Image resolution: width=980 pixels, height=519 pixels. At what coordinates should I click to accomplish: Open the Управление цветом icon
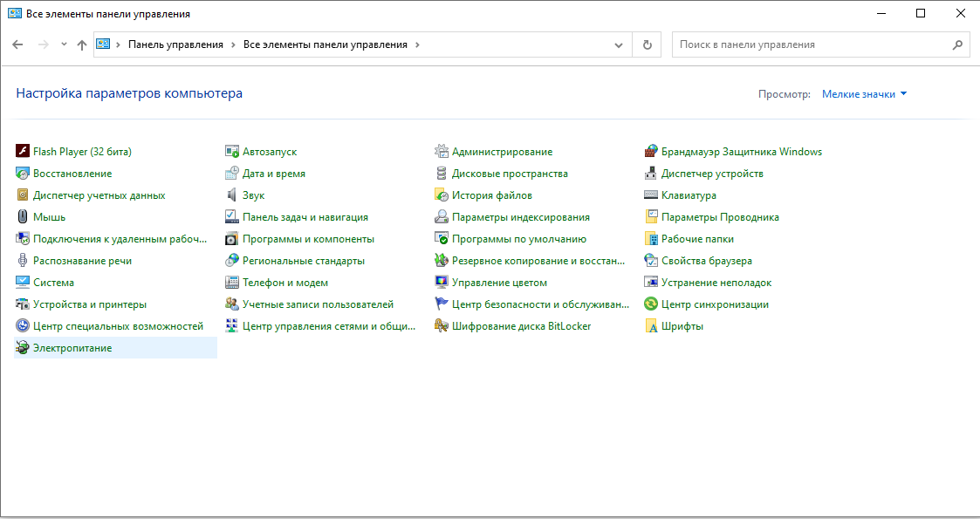click(442, 283)
